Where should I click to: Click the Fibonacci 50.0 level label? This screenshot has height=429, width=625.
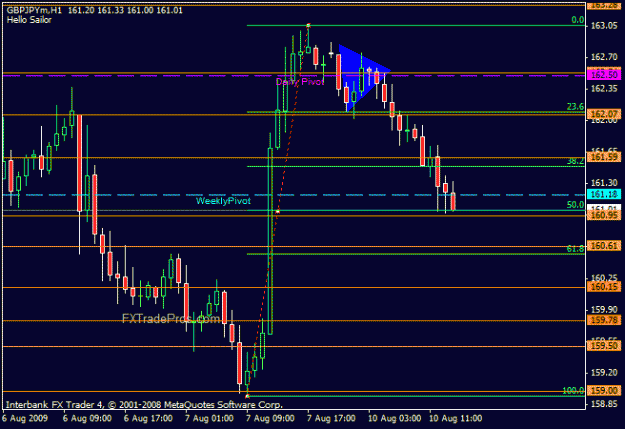tap(575, 205)
